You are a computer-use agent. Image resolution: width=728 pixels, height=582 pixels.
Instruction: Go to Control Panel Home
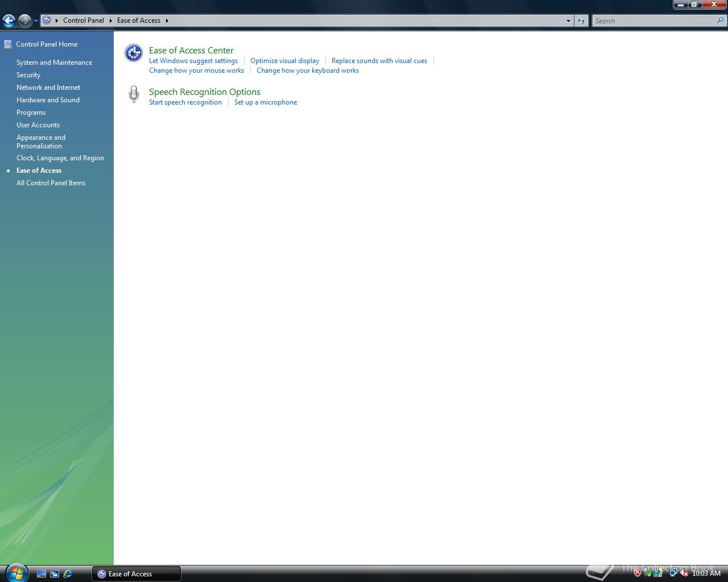tap(47, 44)
